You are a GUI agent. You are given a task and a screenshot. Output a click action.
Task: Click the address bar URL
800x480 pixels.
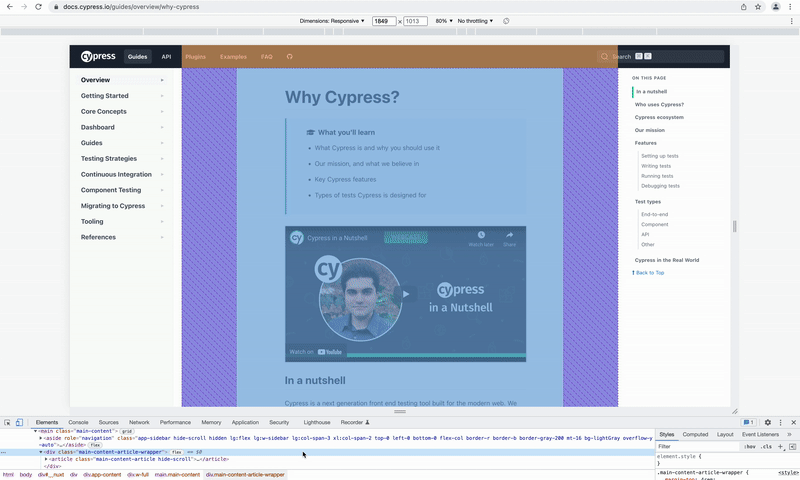pos(131,7)
